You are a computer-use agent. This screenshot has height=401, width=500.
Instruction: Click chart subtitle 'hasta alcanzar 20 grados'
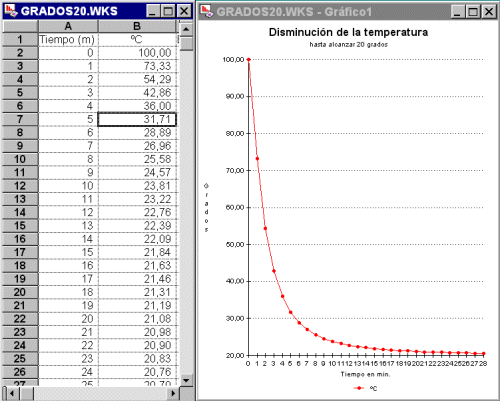(348, 45)
